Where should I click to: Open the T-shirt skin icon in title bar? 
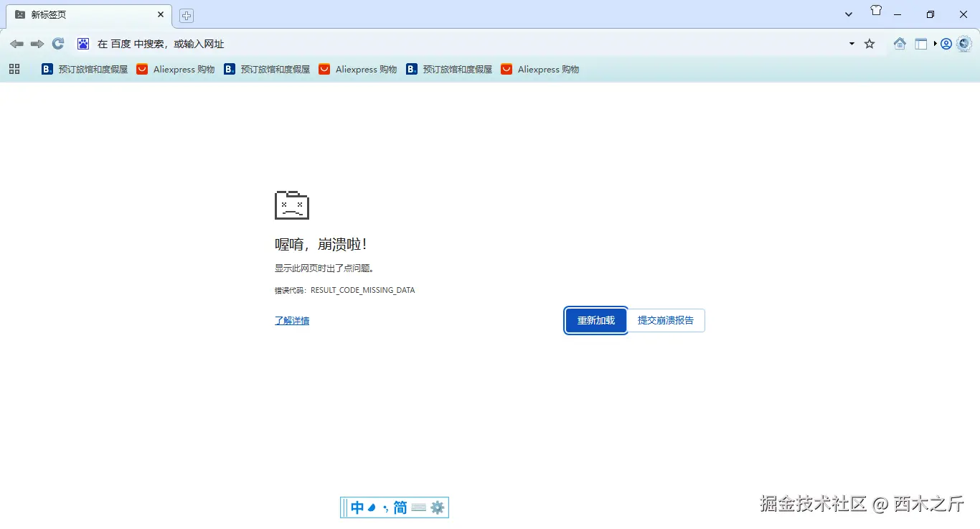(876, 11)
